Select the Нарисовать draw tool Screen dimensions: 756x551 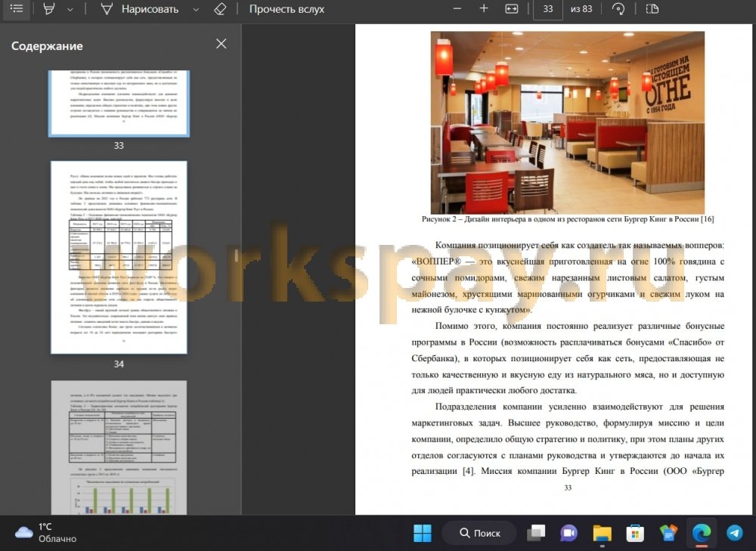click(x=140, y=8)
